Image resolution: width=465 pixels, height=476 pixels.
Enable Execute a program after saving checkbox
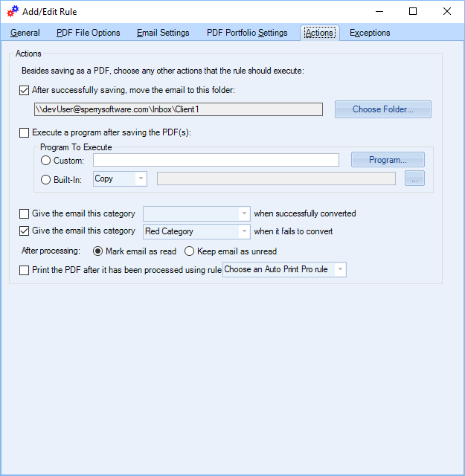point(25,132)
